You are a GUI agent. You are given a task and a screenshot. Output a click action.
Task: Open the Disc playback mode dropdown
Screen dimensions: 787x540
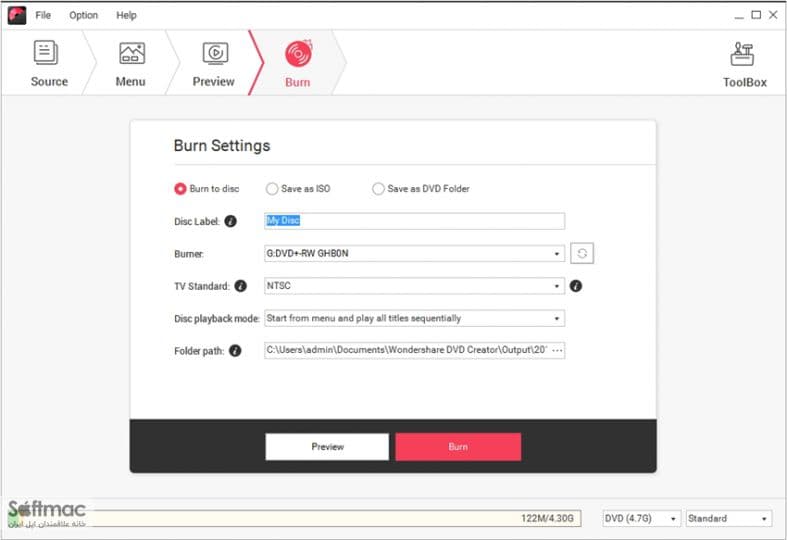(x=415, y=318)
